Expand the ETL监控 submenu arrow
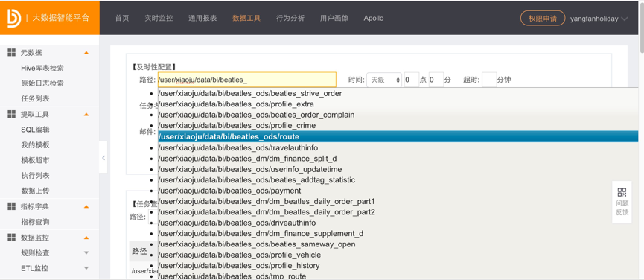Image resolution: width=644 pixels, height=280 pixels. (86, 268)
